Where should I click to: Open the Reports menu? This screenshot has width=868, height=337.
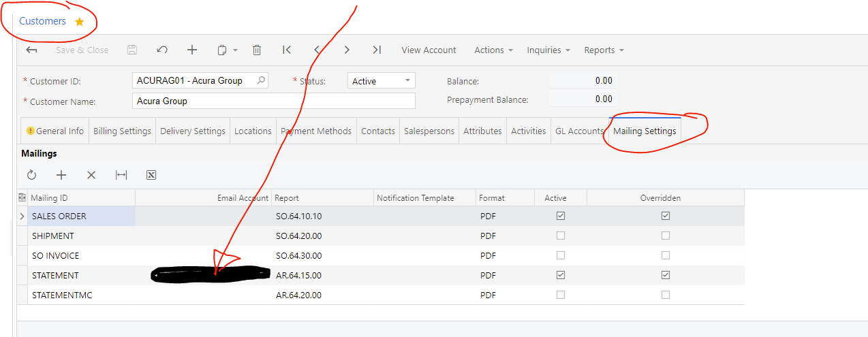604,50
